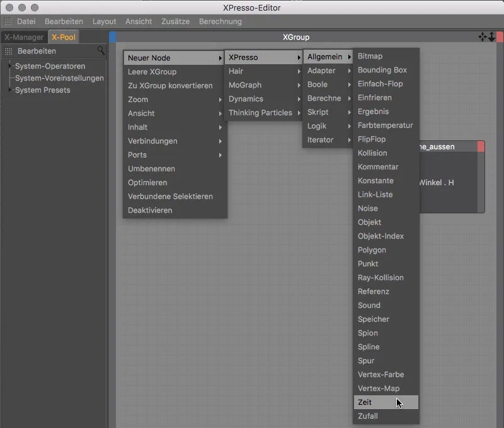Image resolution: width=504 pixels, height=428 pixels.
Task: Open the Dynamics node submenu
Action: [x=263, y=99]
